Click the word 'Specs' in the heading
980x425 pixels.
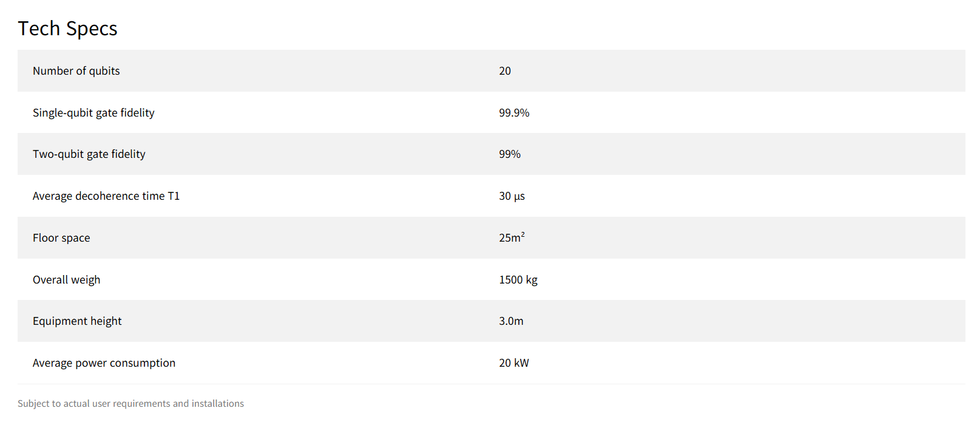[92, 29]
